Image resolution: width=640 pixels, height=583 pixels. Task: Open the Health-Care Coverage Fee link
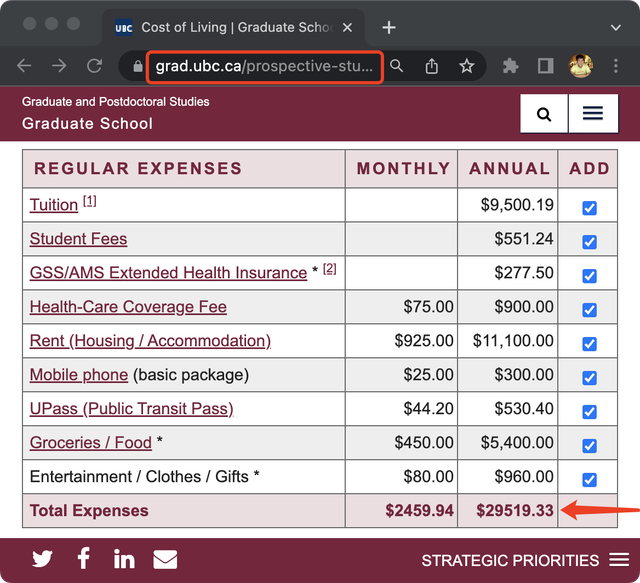click(x=128, y=307)
